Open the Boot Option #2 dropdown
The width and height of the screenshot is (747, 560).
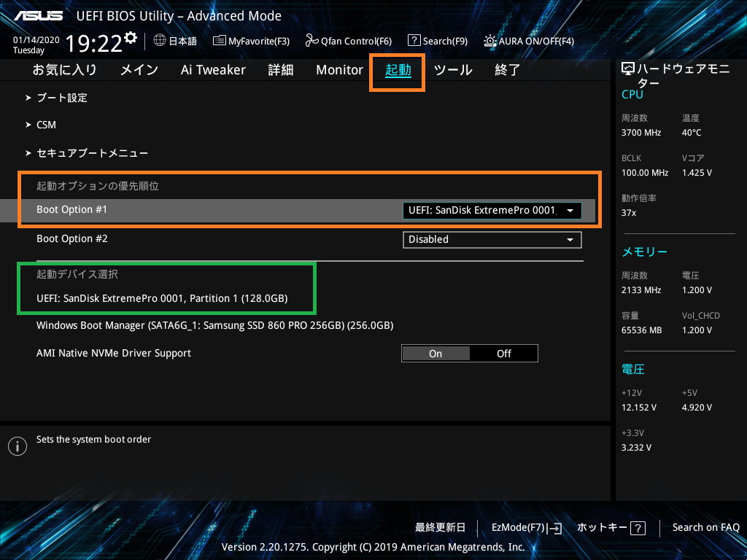(492, 239)
